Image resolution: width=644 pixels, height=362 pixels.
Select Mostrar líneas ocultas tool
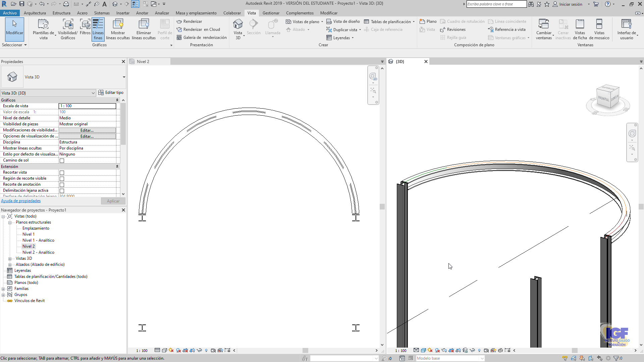click(117, 29)
